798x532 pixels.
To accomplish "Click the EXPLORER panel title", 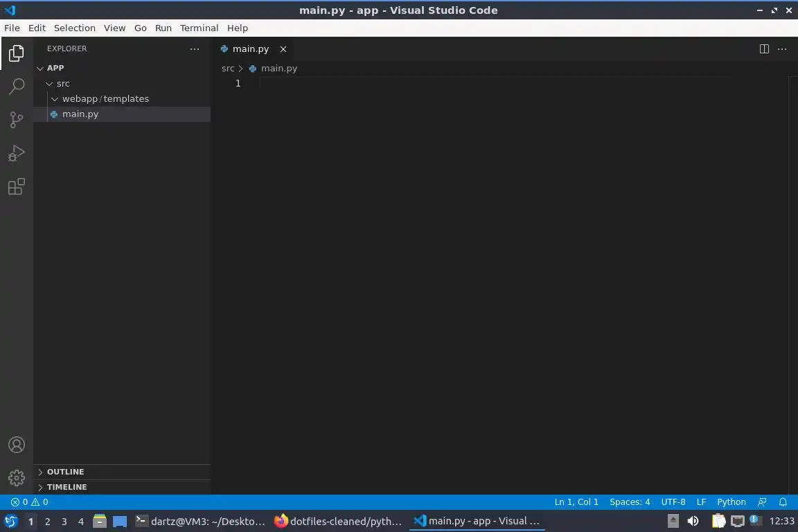I will click(66, 49).
